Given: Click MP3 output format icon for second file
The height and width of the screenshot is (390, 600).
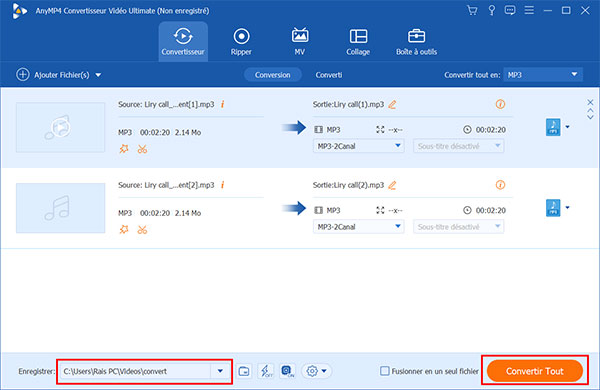Looking at the screenshot, I should click(553, 208).
